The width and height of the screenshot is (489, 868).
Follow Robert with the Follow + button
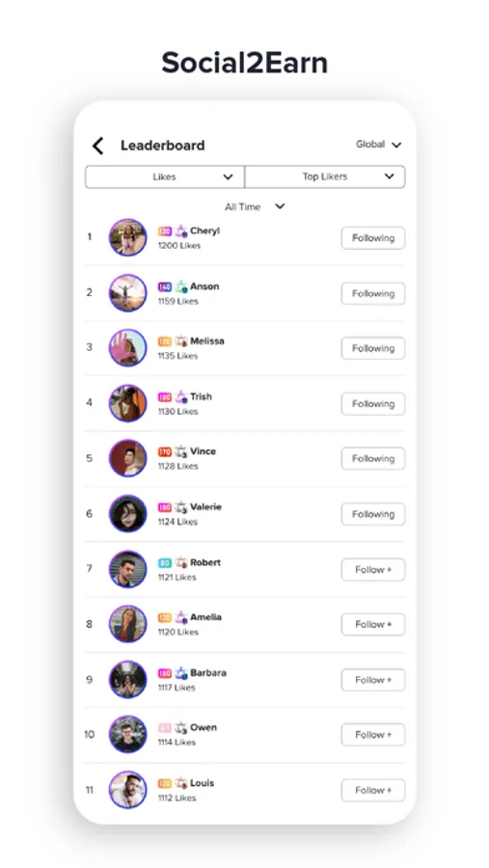[x=372, y=570]
